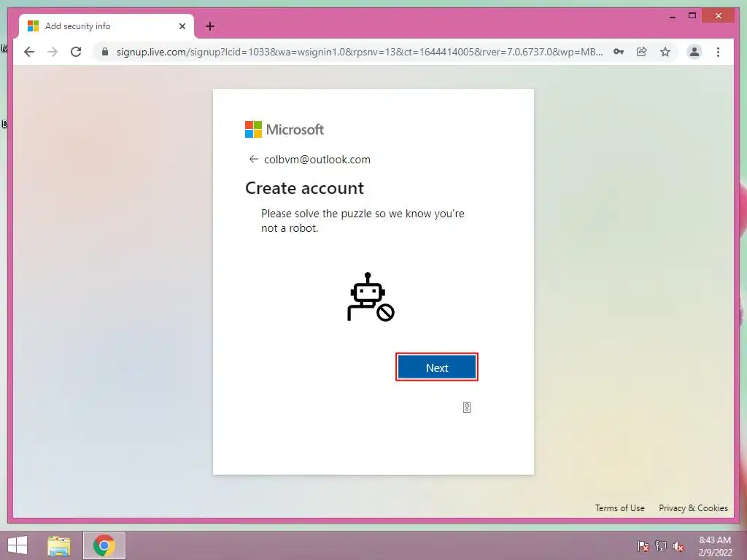747x560 pixels.
Task: Click the robot puzzle image
Action: point(371,297)
